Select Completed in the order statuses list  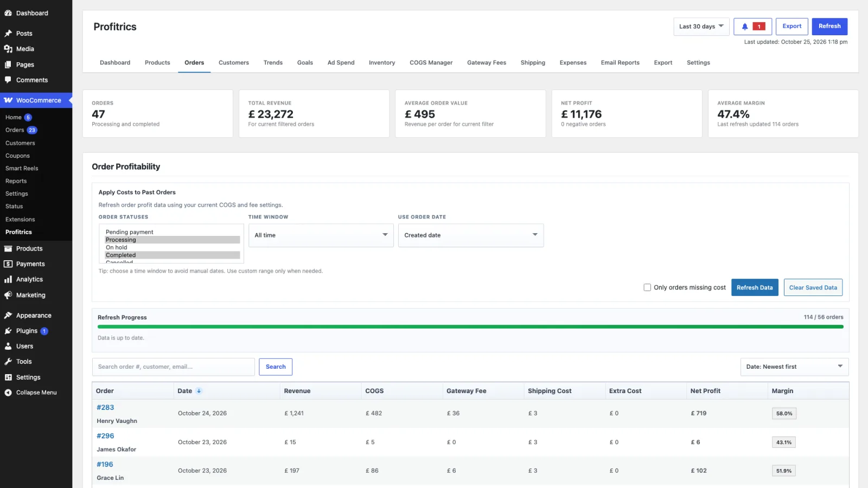tap(172, 255)
